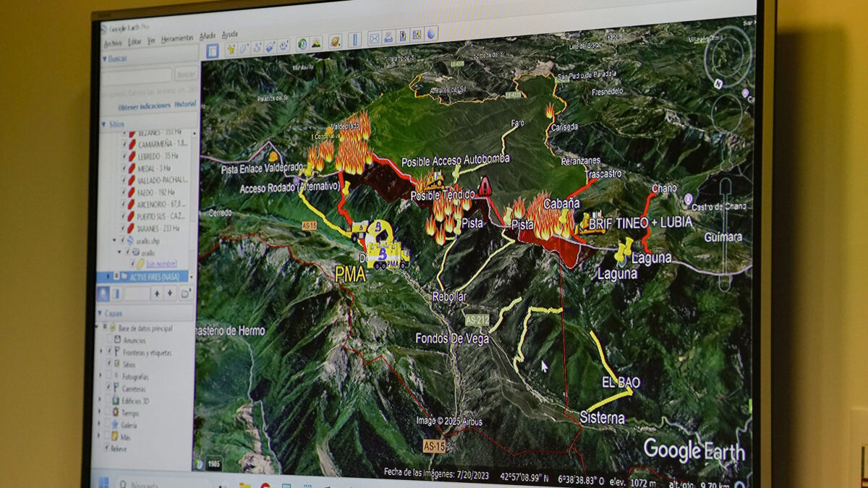Image resolution: width=868 pixels, height=488 pixels.
Task: Open the Historial link
Action: coord(185,104)
